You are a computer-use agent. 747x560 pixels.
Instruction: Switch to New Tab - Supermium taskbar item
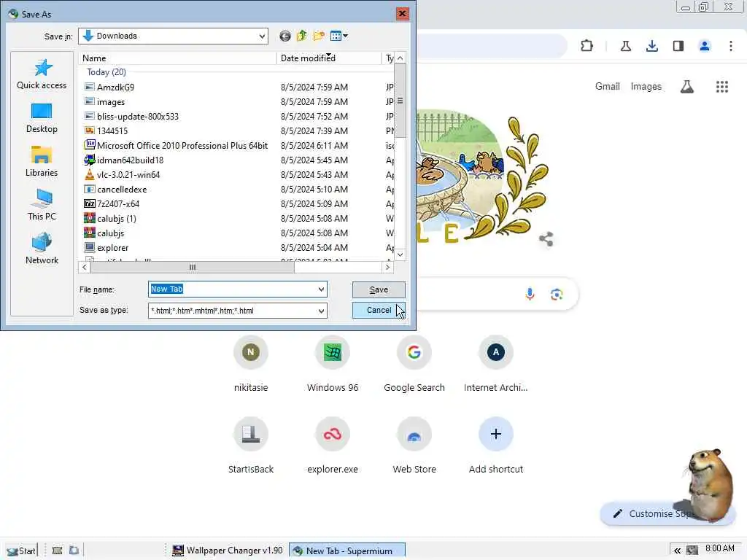tap(347, 551)
